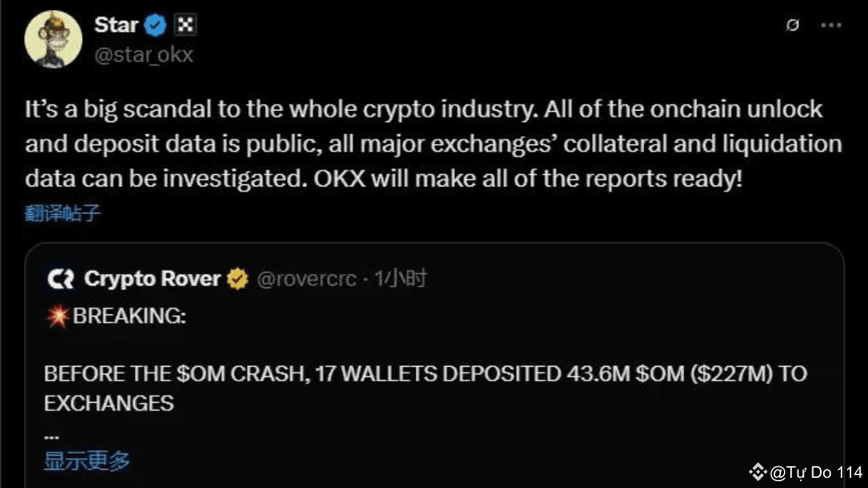Open the @star_okx profile handle
868x488 pixels.
click(143, 56)
